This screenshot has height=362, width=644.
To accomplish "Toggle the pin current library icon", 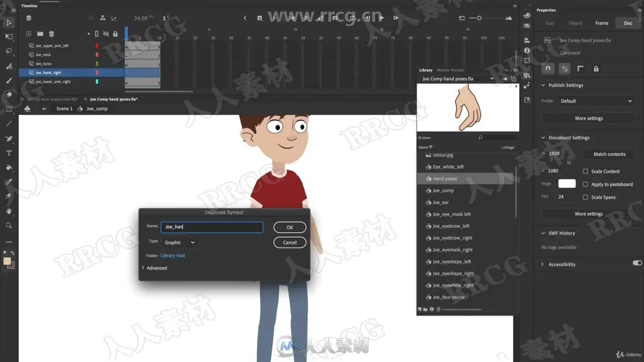I will pyautogui.click(x=505, y=79).
